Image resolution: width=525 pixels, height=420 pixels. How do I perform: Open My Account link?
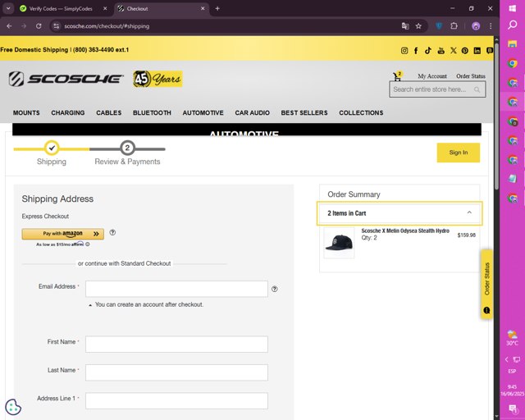click(432, 76)
